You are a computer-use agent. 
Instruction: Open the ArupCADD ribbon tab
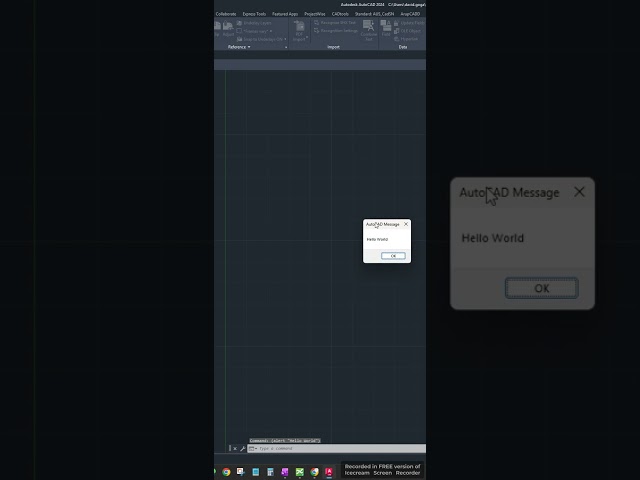click(x=410, y=14)
